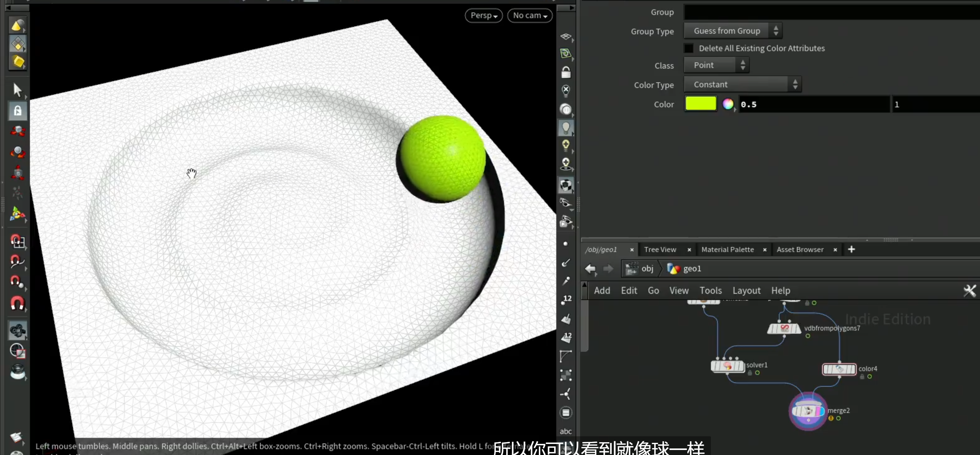Open the Tools menu
This screenshot has width=980, height=455.
710,291
